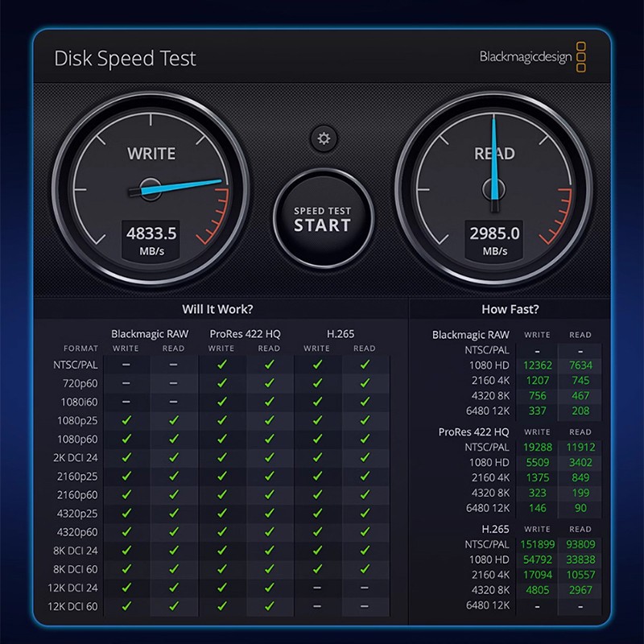This screenshot has width=644, height=644.
Task: Click ProRes 422 HQ read checkmark for 2K DCI 24
Action: click(x=270, y=457)
